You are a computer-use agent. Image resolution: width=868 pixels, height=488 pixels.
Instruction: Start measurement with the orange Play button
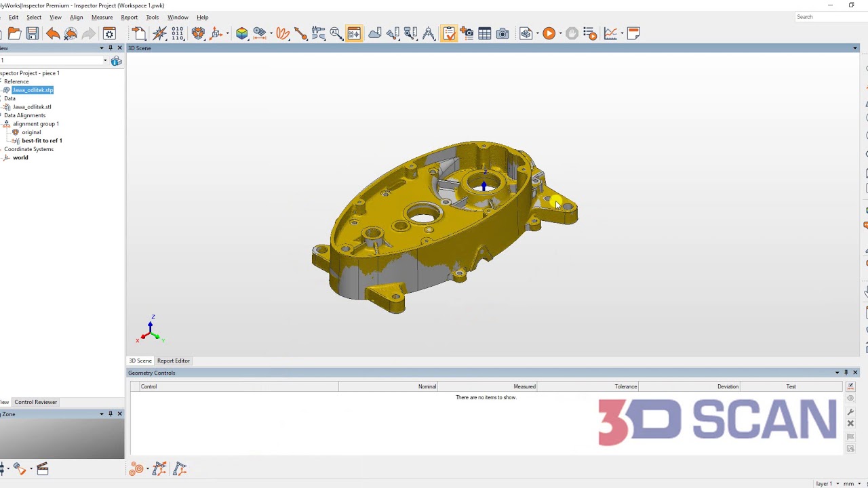coord(549,33)
